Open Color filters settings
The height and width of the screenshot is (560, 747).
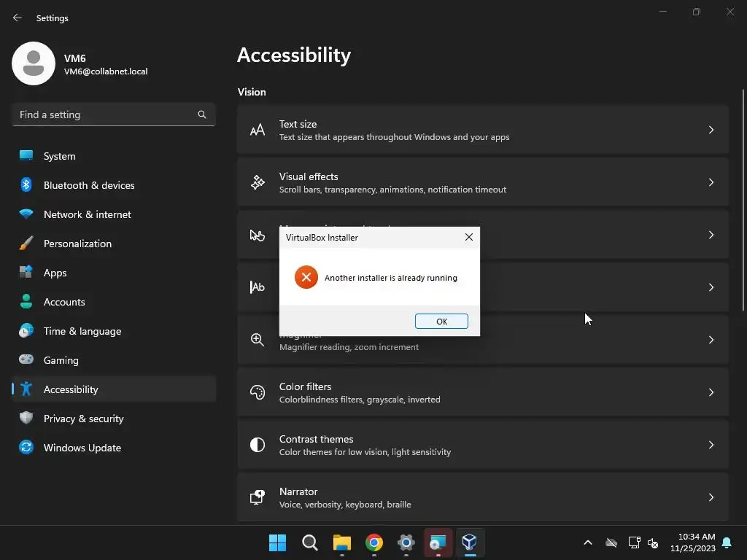pyautogui.click(x=483, y=392)
